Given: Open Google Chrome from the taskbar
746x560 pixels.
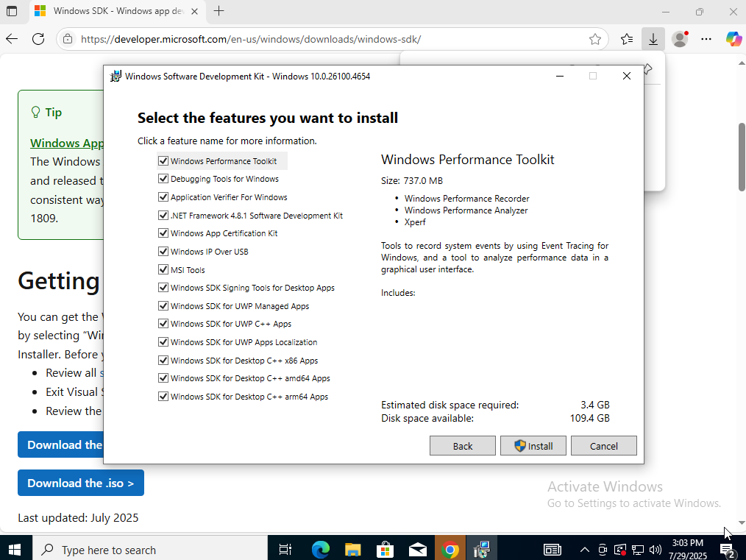Looking at the screenshot, I should 450,550.
